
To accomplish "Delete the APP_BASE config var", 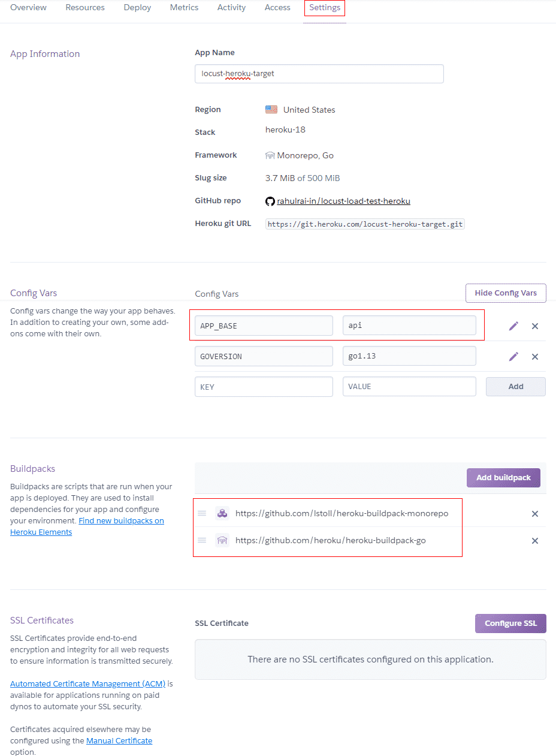I will (x=535, y=326).
